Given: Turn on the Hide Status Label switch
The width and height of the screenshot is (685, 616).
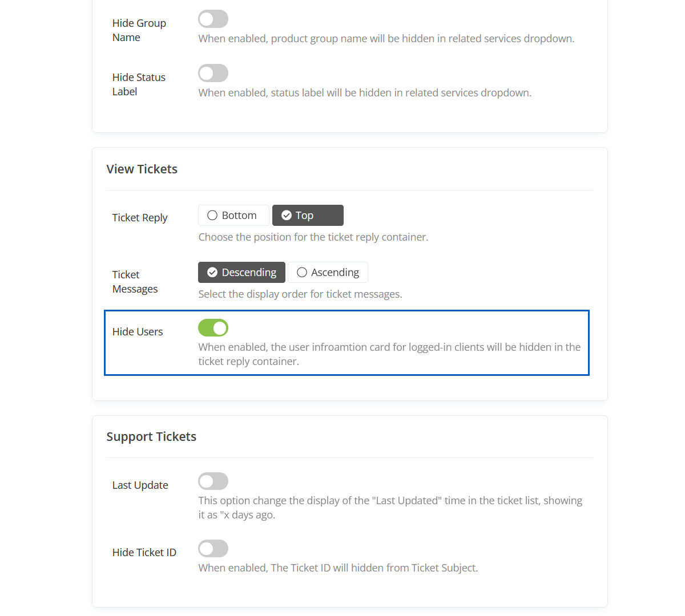Looking at the screenshot, I should [213, 73].
